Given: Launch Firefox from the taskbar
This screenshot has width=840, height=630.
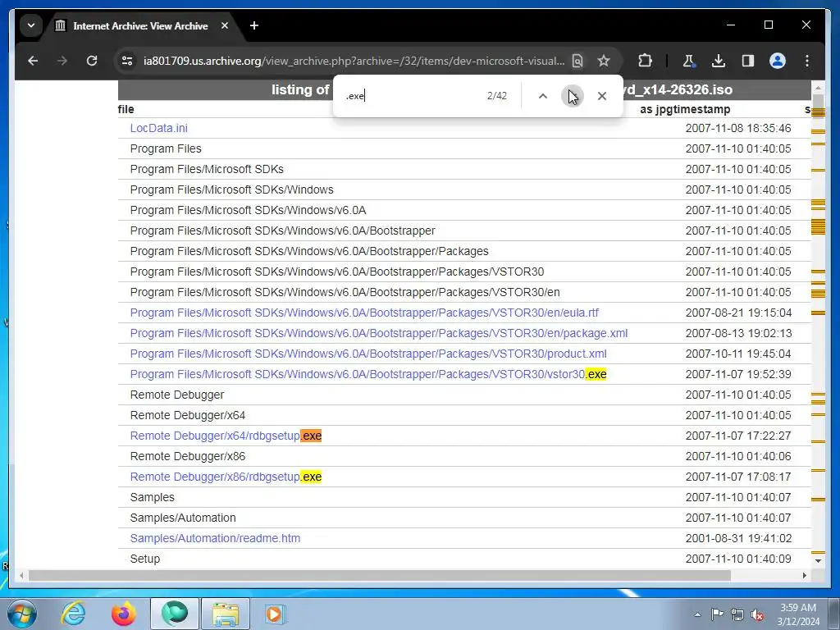Looking at the screenshot, I should pos(124,614).
